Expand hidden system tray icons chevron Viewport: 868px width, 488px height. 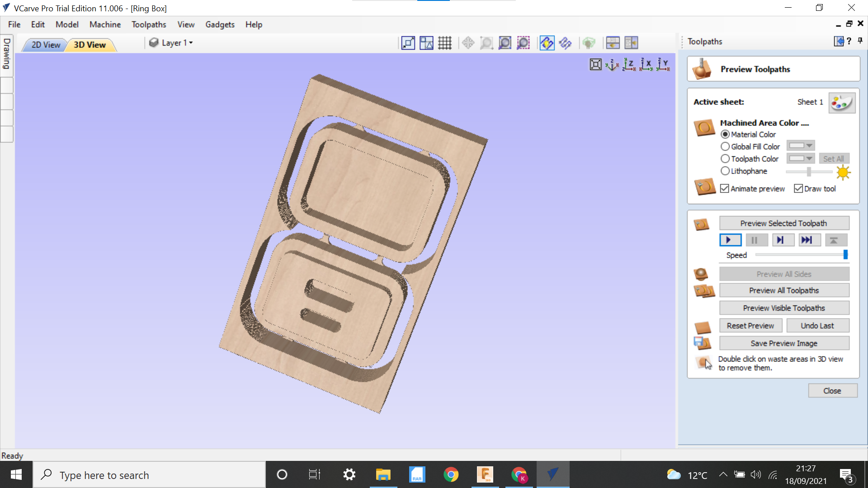(x=723, y=474)
